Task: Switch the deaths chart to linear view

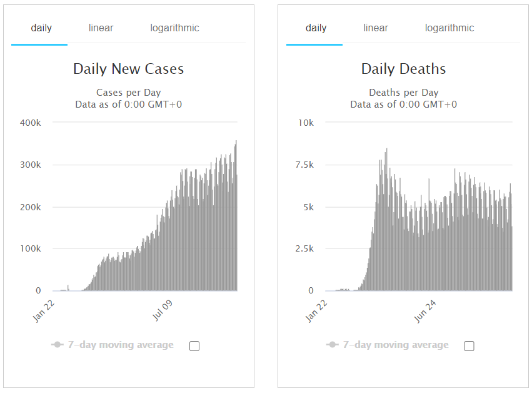Action: [376, 28]
